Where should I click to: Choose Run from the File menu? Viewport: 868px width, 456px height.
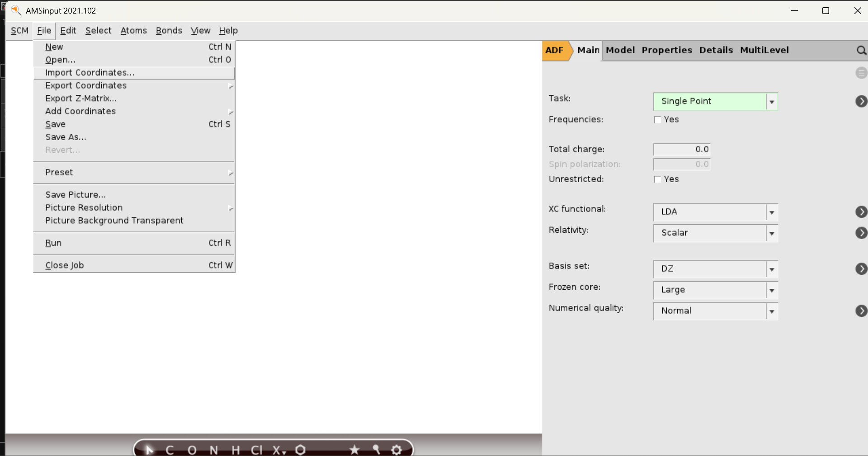tap(134, 243)
